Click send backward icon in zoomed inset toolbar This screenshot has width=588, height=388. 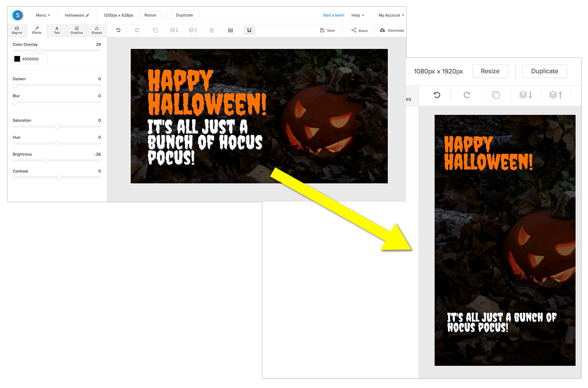pyautogui.click(x=526, y=95)
